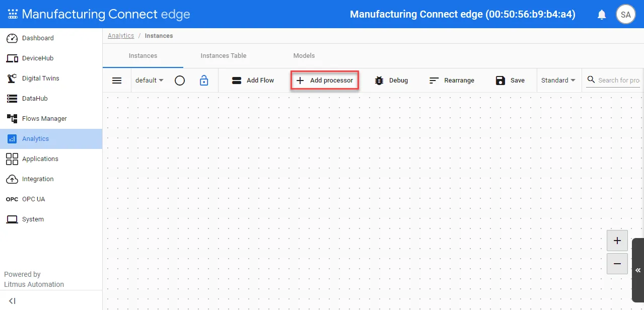Navigate to DataHub
This screenshot has height=310, width=644.
click(51, 99)
